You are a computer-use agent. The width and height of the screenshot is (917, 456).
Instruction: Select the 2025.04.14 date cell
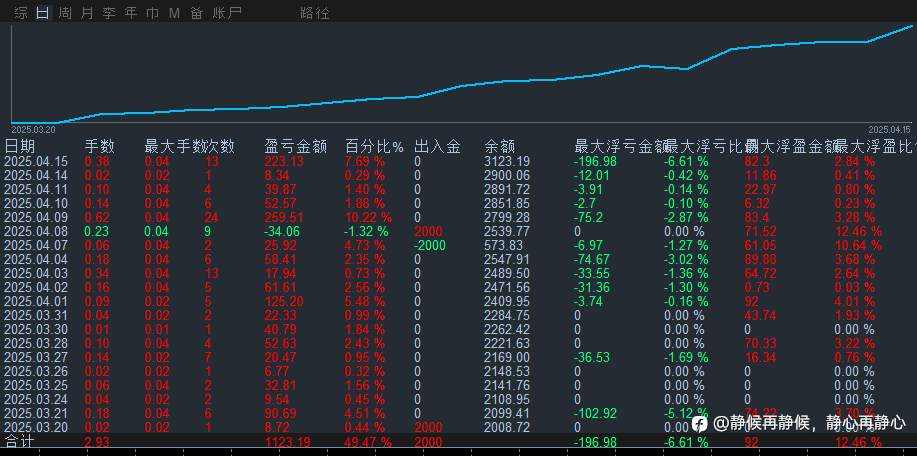(x=36, y=175)
